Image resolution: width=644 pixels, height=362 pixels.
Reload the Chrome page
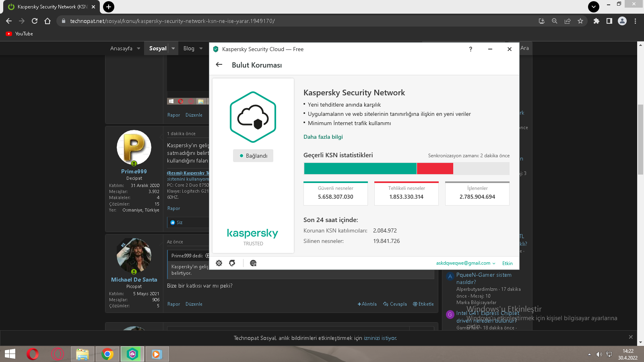click(x=35, y=21)
